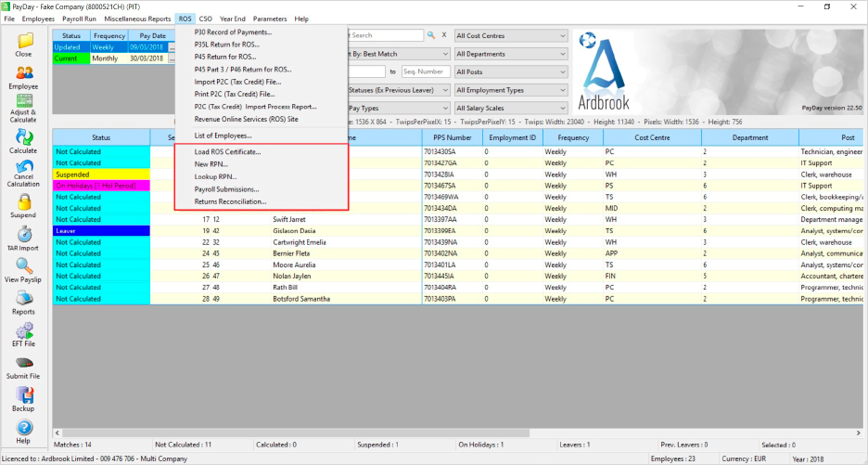The height and width of the screenshot is (465, 868).
Task: Open the TAR Import tool
Action: click(x=24, y=234)
